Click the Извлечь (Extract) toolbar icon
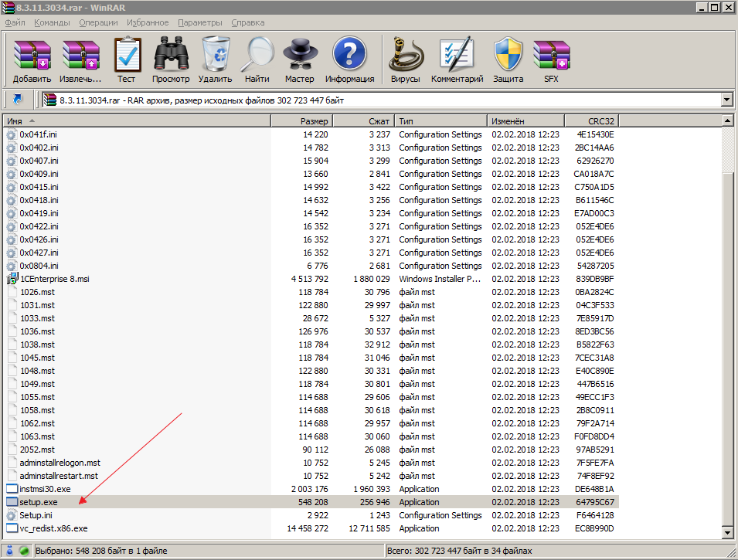 pyautogui.click(x=80, y=55)
